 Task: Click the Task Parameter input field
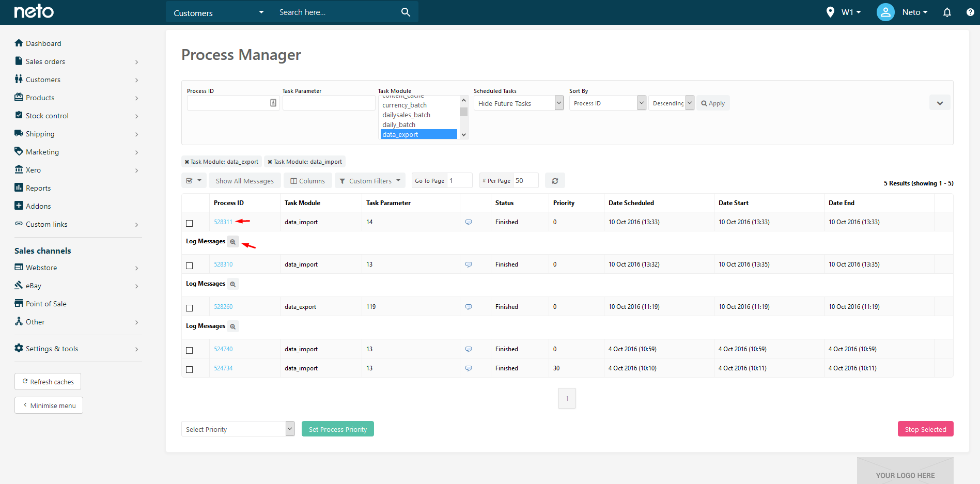coord(329,103)
